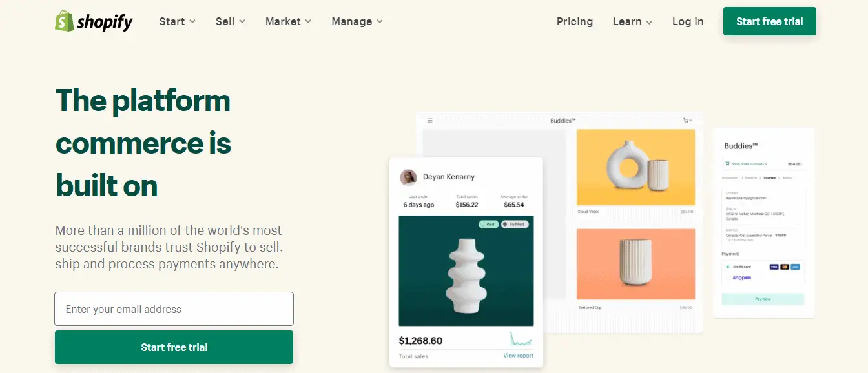The width and height of the screenshot is (868, 373).
Task: Expand the Sell navigation dropdown
Action: [x=231, y=21]
